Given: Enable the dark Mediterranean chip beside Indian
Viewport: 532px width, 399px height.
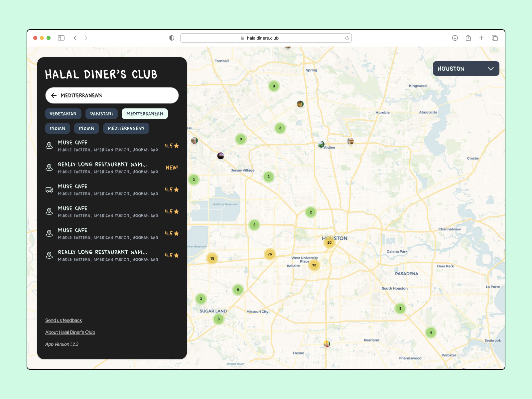Looking at the screenshot, I should coord(126,128).
